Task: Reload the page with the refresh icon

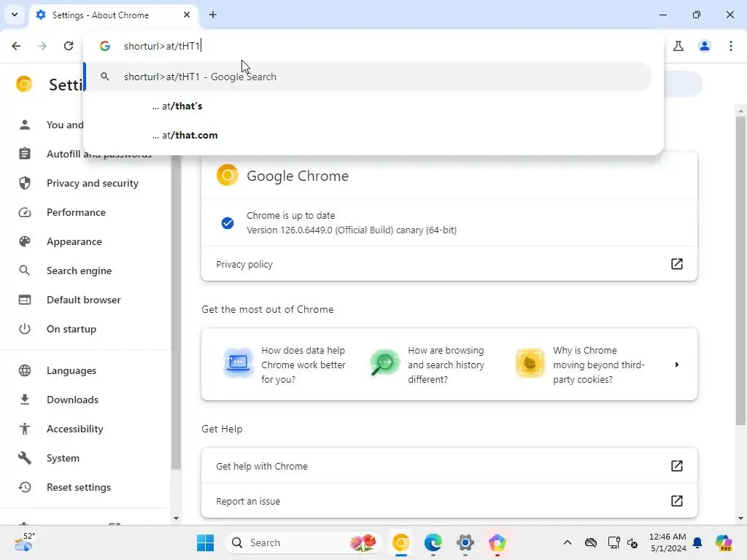Action: (69, 46)
